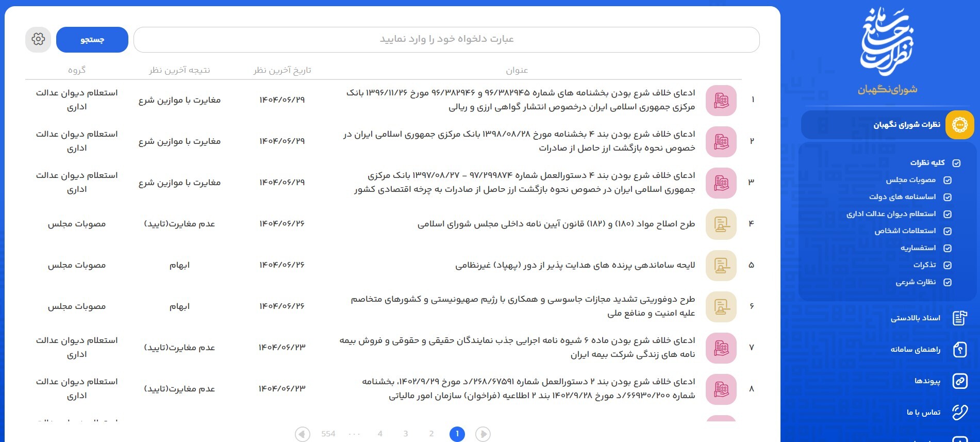Click the pagination ellipsis dots
The width and height of the screenshot is (980, 442).
point(354,434)
